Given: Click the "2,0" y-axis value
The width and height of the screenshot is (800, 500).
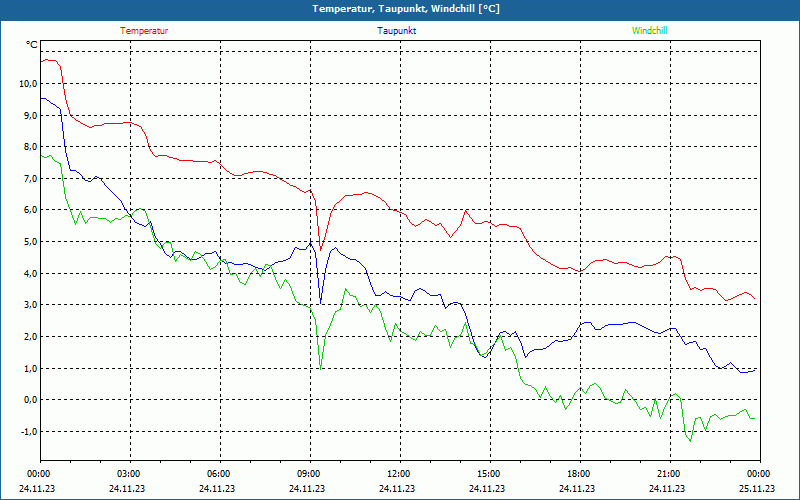Looking at the screenshot, I should click(x=30, y=337).
